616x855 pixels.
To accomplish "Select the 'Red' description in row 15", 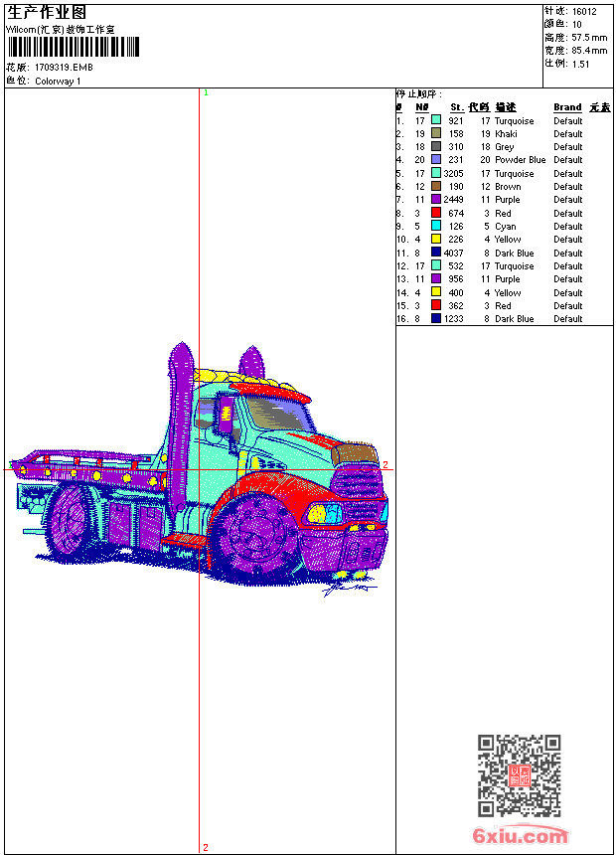I will coord(503,306).
